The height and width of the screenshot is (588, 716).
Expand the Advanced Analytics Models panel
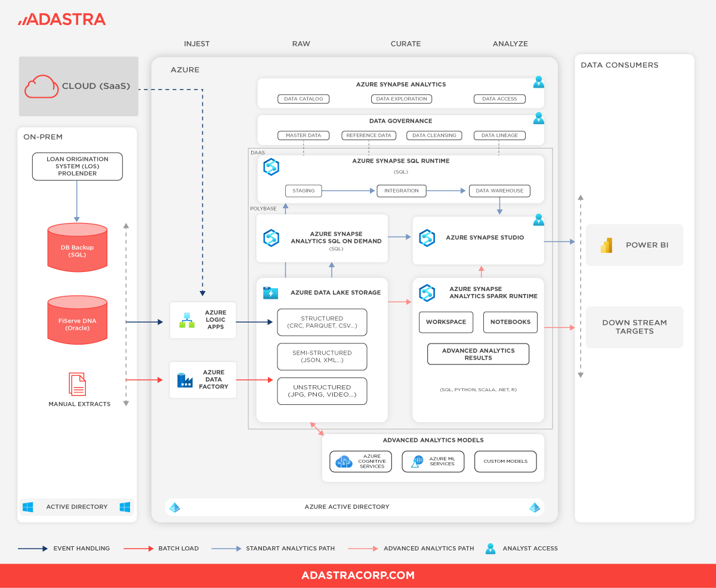click(434, 440)
